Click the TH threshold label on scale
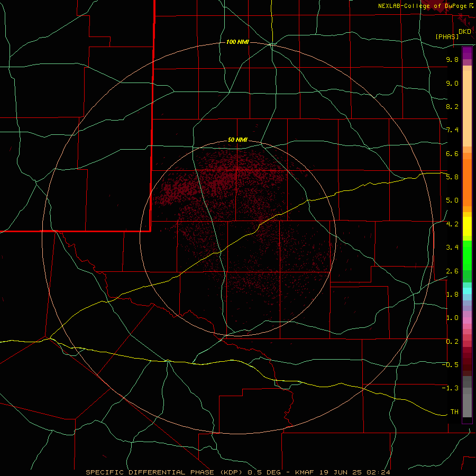 point(454,412)
